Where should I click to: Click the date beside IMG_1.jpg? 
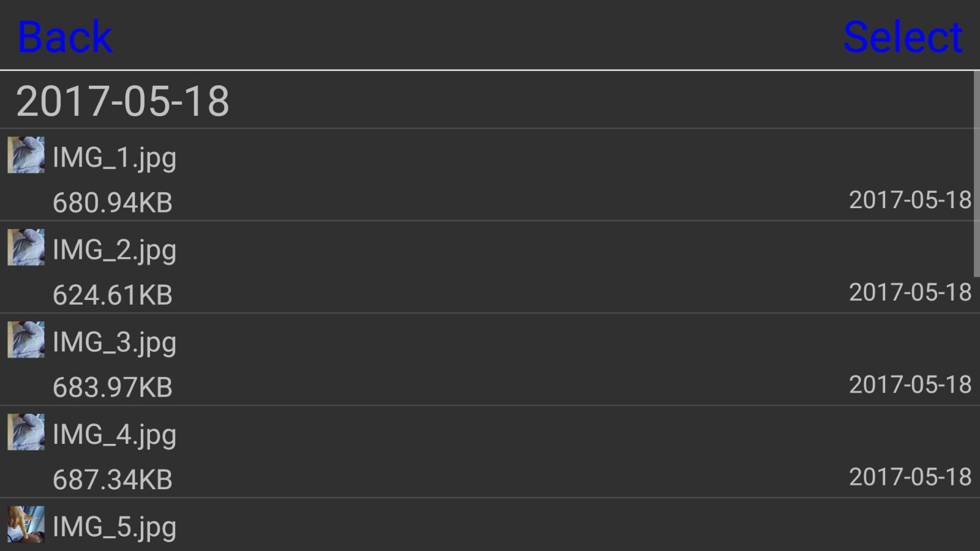pos(910,200)
